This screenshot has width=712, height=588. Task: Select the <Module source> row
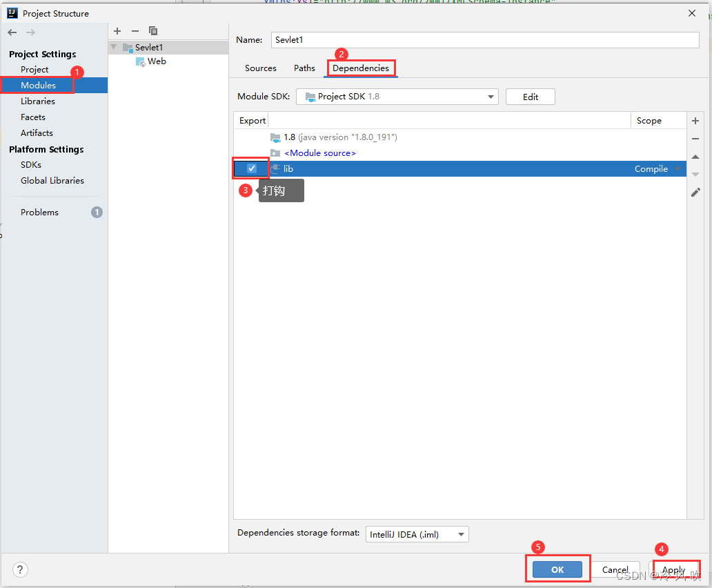[460, 153]
